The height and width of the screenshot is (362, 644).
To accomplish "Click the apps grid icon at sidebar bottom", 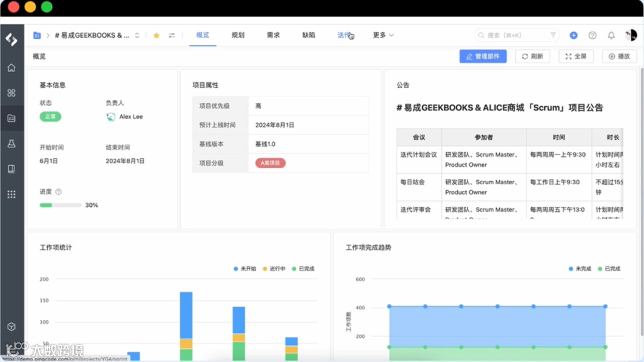I will coord(11,194).
